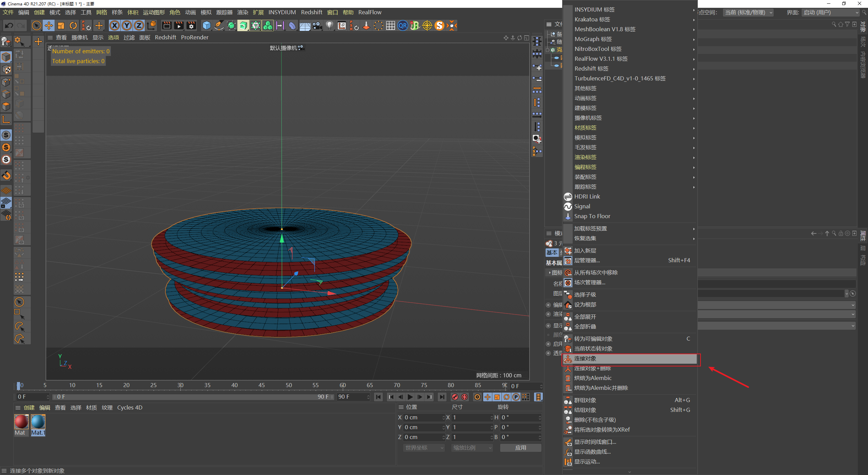Click timeline ruler at frame 45
The height and width of the screenshot is (475, 868).
coord(261,385)
